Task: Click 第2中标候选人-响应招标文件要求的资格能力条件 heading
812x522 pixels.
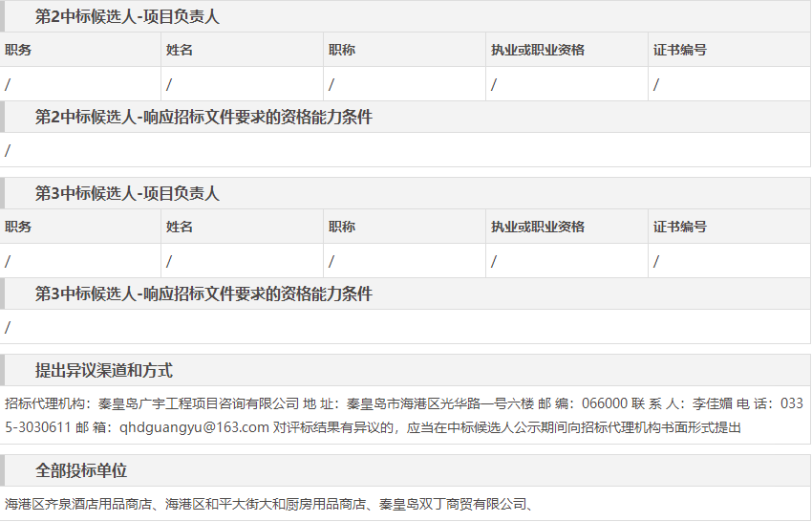Action: click(203, 117)
